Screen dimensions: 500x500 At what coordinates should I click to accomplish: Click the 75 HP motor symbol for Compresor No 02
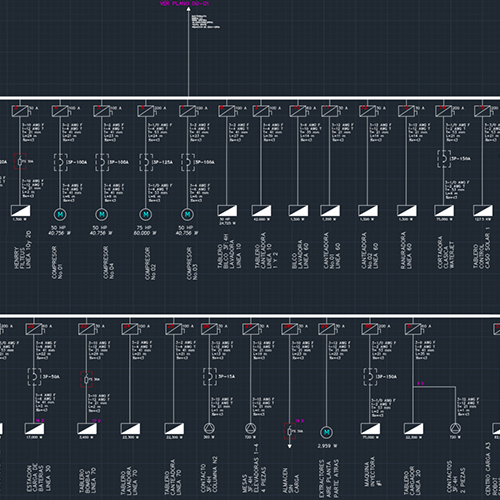click(146, 214)
